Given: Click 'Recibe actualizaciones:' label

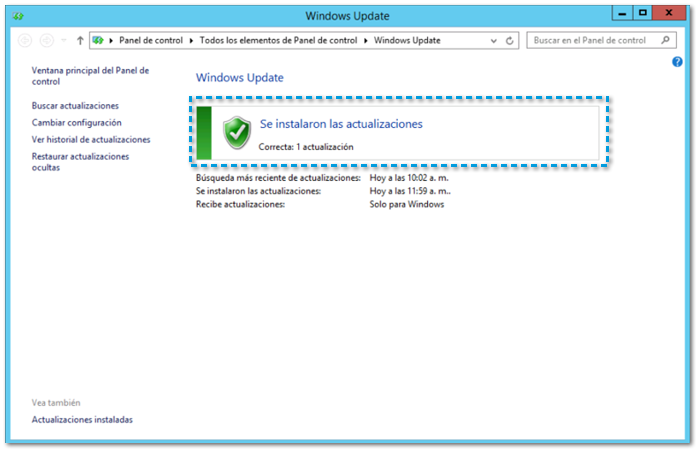Looking at the screenshot, I should 240,204.
